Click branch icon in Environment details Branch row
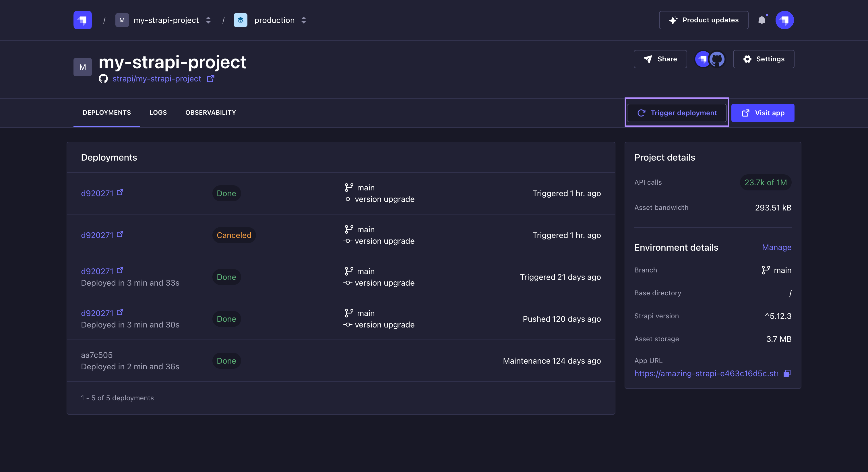The width and height of the screenshot is (868, 472). pos(766,270)
